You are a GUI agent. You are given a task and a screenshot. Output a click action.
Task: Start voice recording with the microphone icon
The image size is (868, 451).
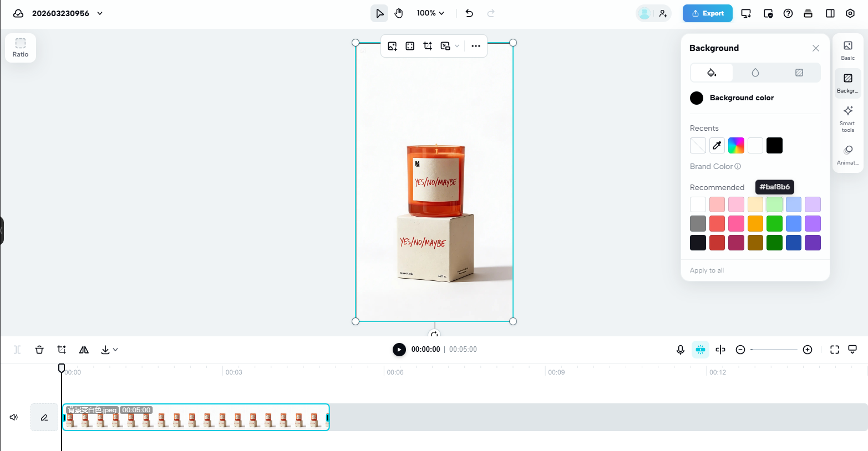(681, 350)
